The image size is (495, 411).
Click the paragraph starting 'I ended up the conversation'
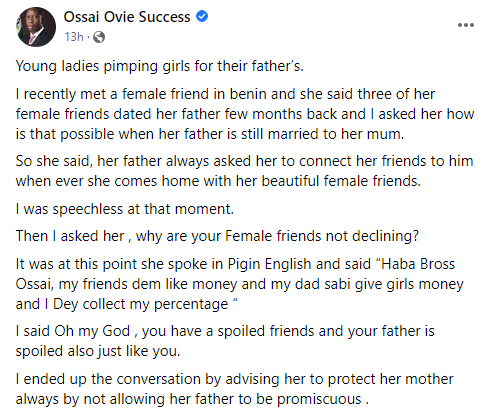[x=235, y=389]
